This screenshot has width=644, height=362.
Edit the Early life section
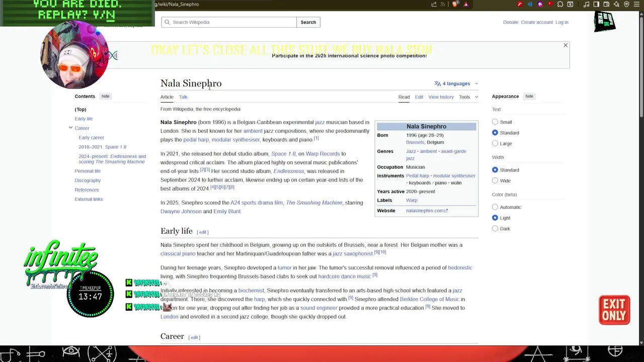point(203,232)
